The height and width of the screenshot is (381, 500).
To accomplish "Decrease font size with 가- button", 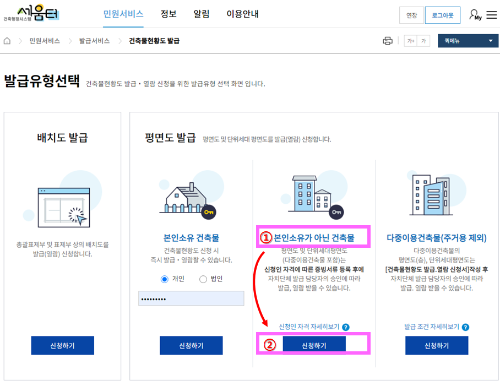I will (x=423, y=41).
